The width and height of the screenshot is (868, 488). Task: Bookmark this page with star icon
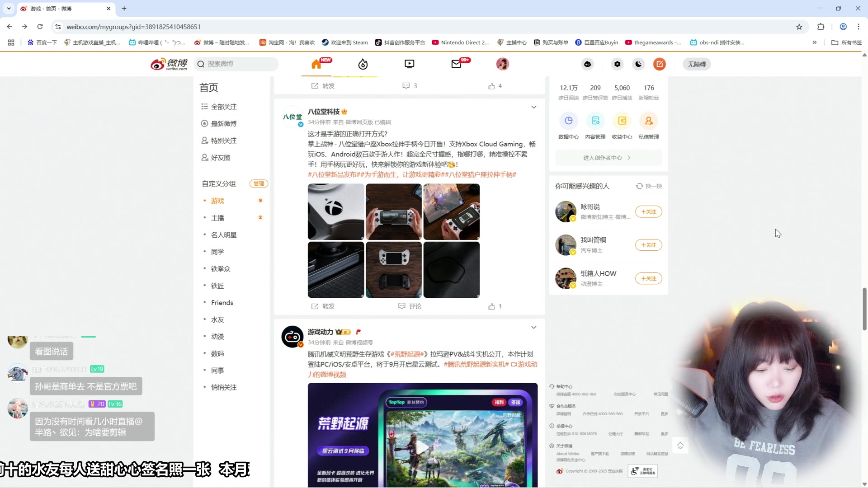799,27
